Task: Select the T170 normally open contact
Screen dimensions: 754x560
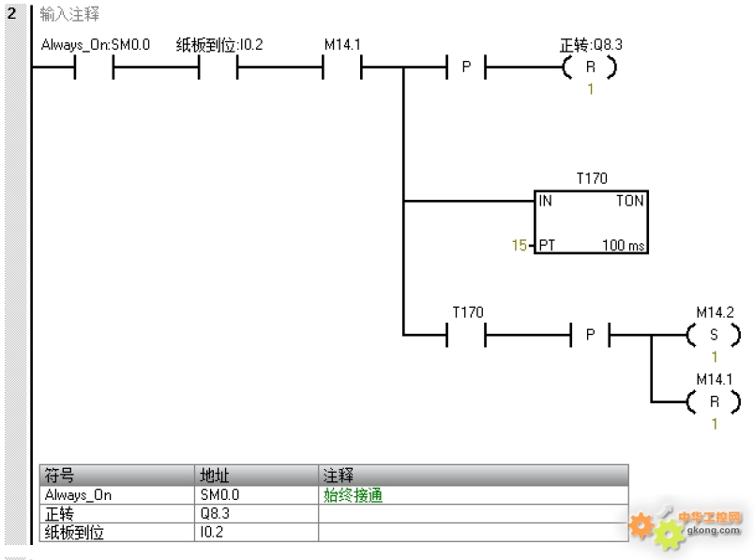Action: (466, 335)
